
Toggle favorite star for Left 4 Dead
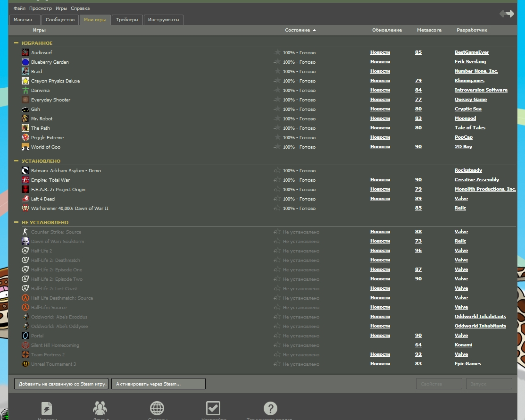pyautogui.click(x=277, y=199)
